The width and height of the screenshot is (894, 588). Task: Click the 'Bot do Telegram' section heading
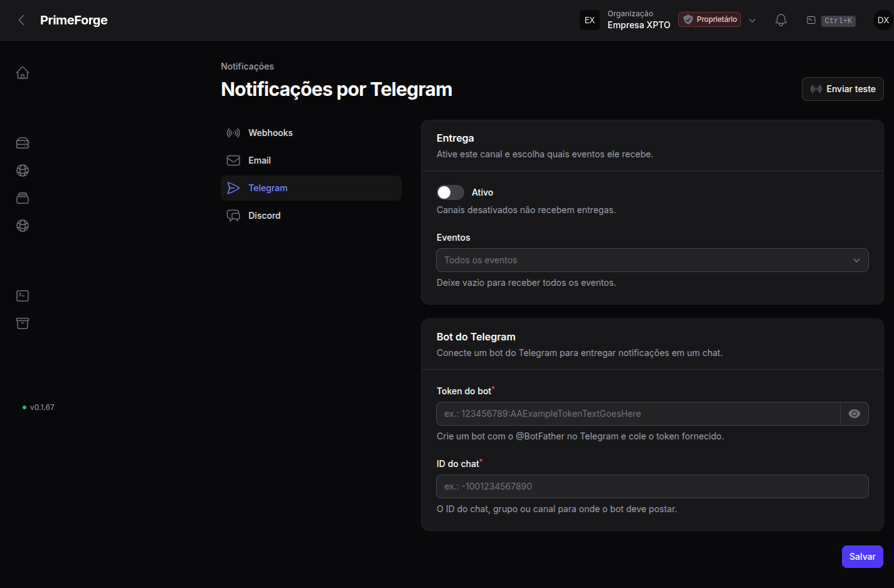click(476, 337)
